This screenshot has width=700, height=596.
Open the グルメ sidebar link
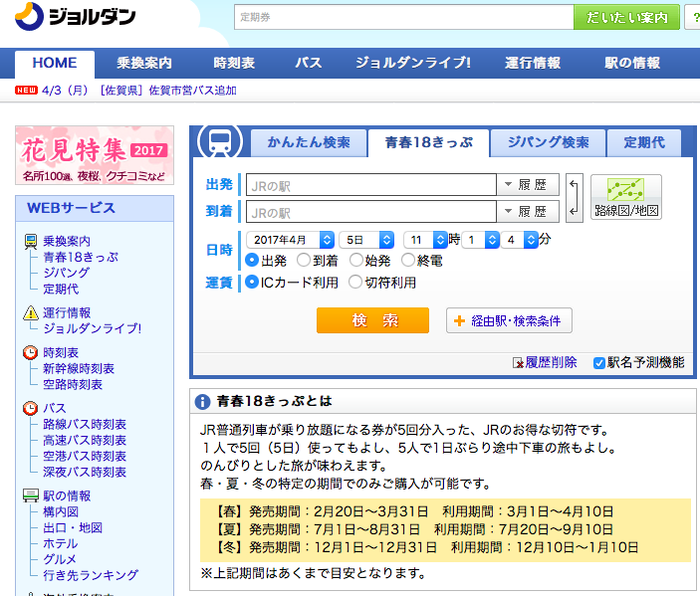(x=60, y=559)
